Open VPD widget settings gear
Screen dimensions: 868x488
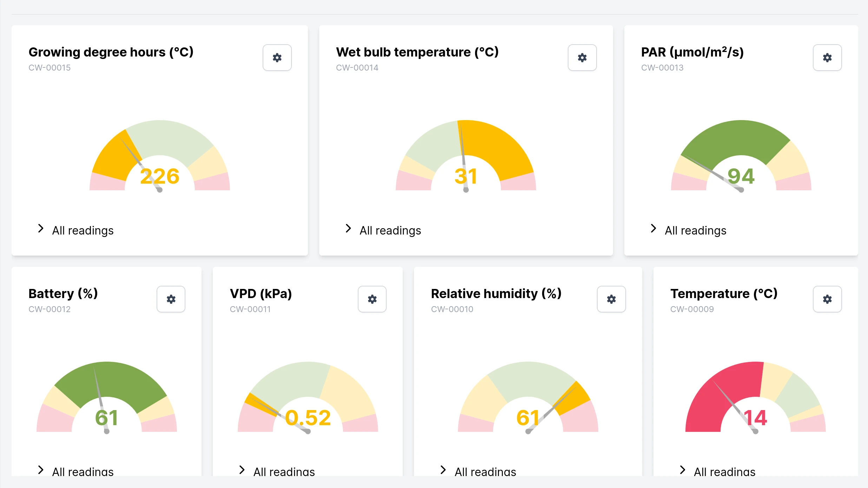click(x=372, y=299)
